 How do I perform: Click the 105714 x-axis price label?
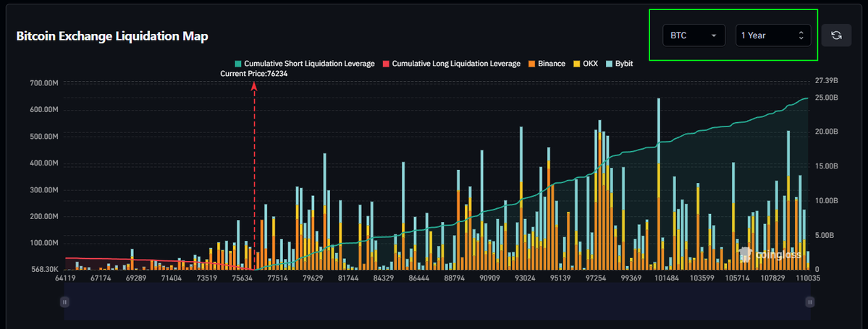pyautogui.click(x=738, y=278)
